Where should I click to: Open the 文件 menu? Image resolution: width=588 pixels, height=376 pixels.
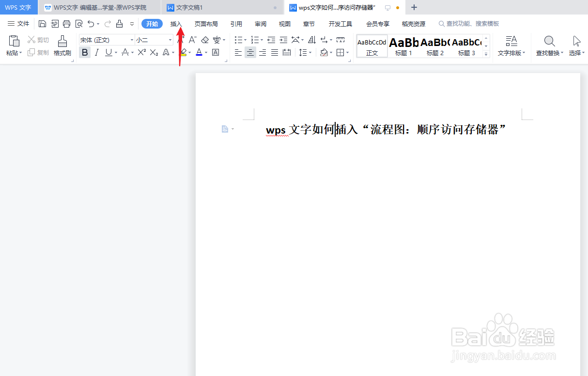click(x=18, y=24)
